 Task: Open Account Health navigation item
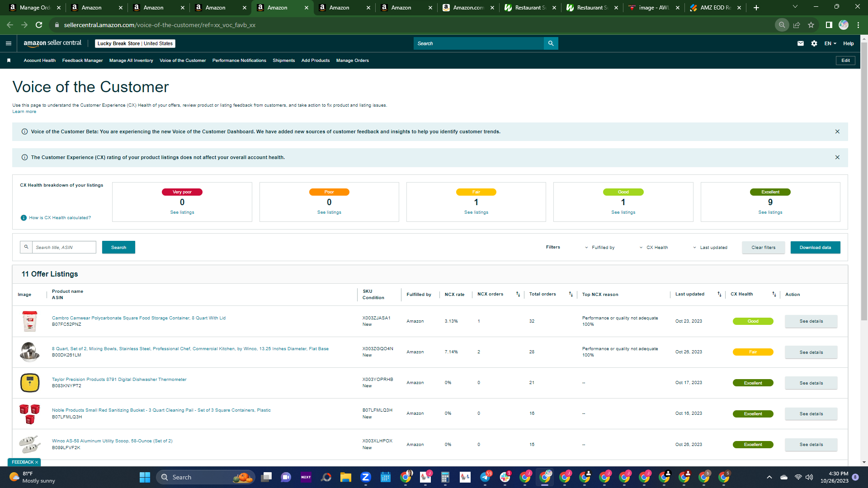coord(40,61)
